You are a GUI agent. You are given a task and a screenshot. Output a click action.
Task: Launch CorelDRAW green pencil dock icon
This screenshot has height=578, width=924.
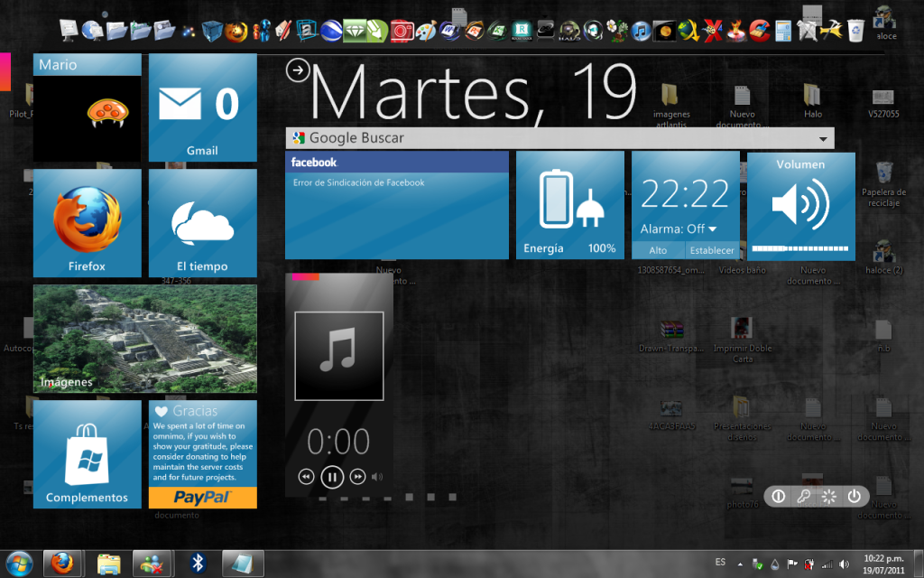click(377, 31)
